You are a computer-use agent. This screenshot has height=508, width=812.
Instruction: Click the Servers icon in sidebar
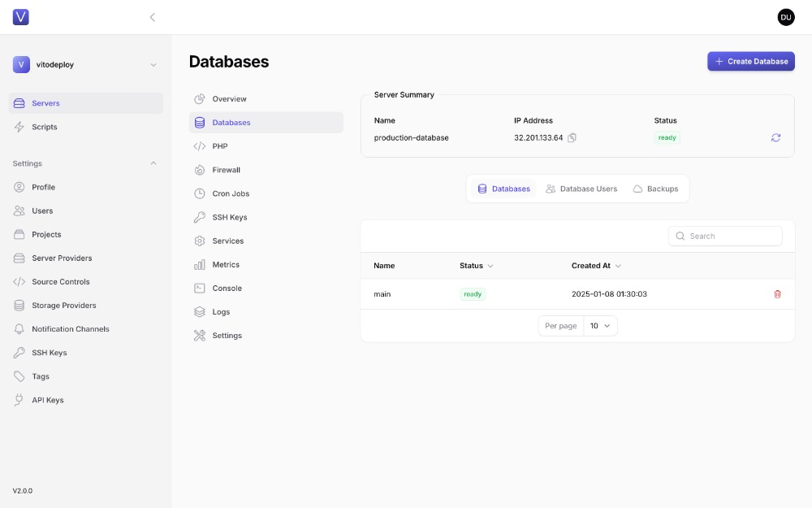[19, 103]
